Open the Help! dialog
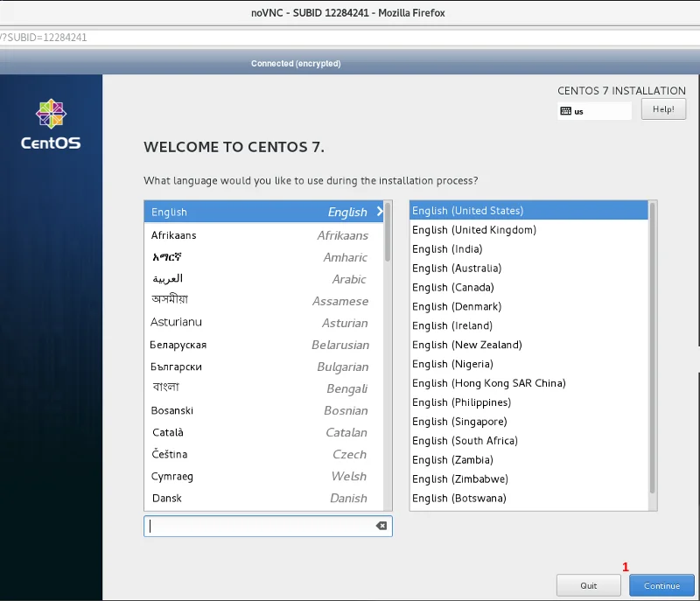 coord(663,109)
